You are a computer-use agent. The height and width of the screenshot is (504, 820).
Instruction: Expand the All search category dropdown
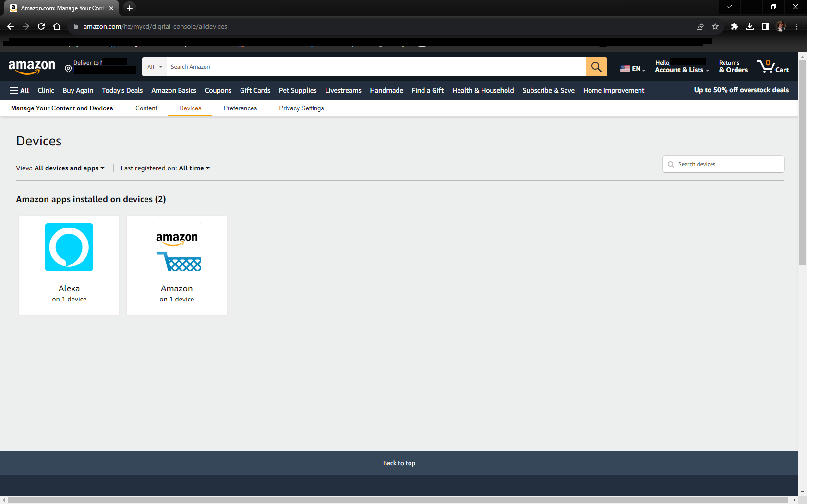point(155,67)
